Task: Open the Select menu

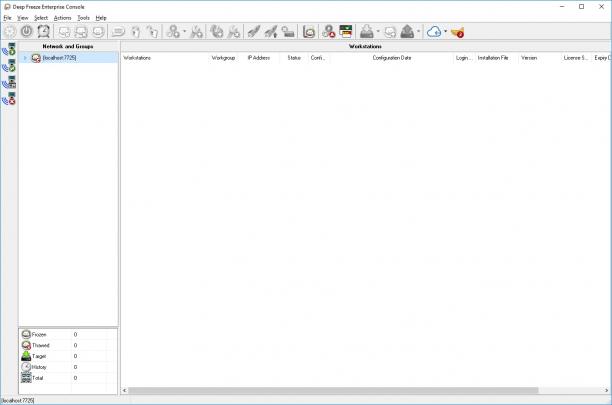Action: (41, 18)
